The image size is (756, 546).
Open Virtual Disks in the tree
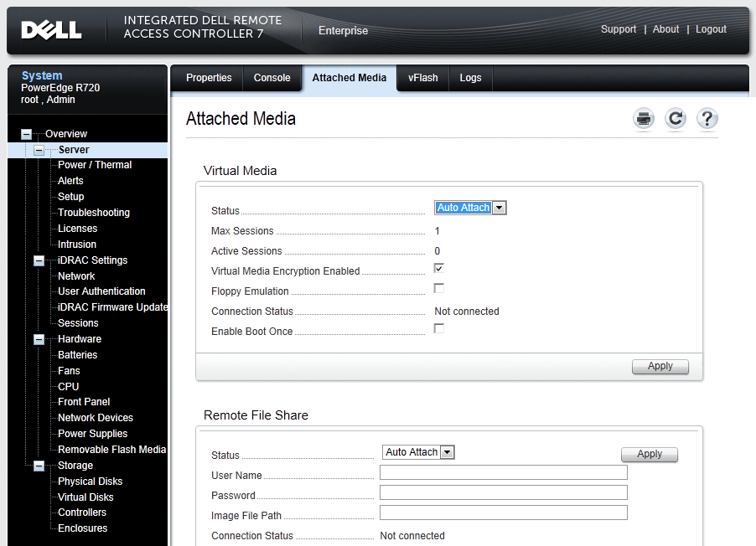[85, 497]
